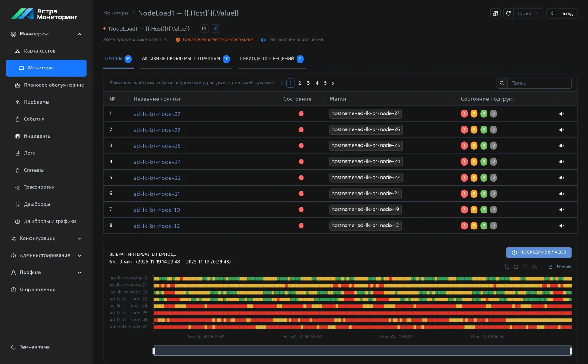Open the docs icon left of refresh

[496, 13]
